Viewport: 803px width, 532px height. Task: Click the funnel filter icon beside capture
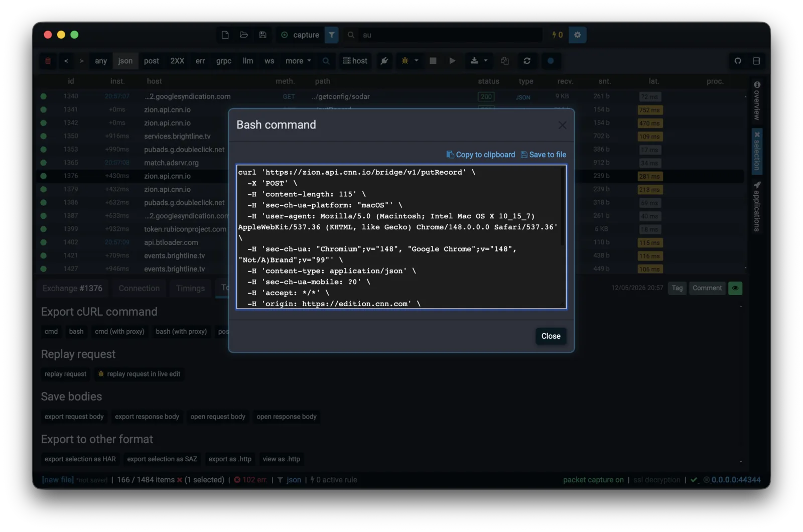tap(332, 35)
